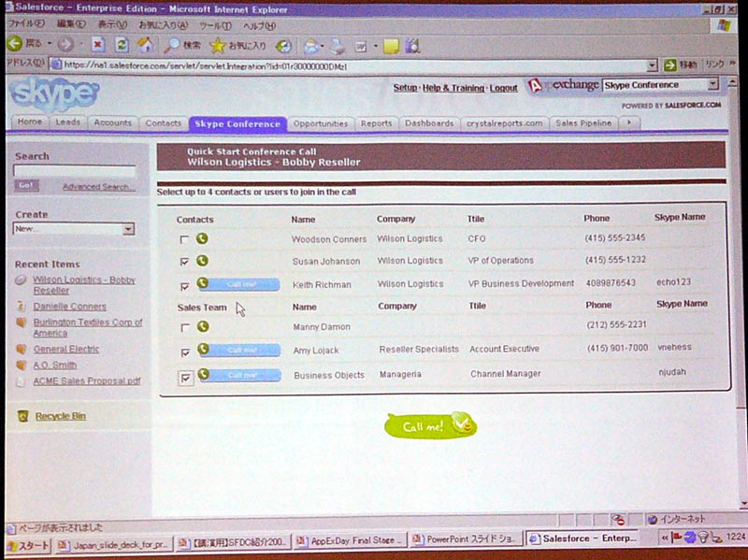Click the Setup link
The width and height of the screenshot is (748, 560).
pos(405,88)
